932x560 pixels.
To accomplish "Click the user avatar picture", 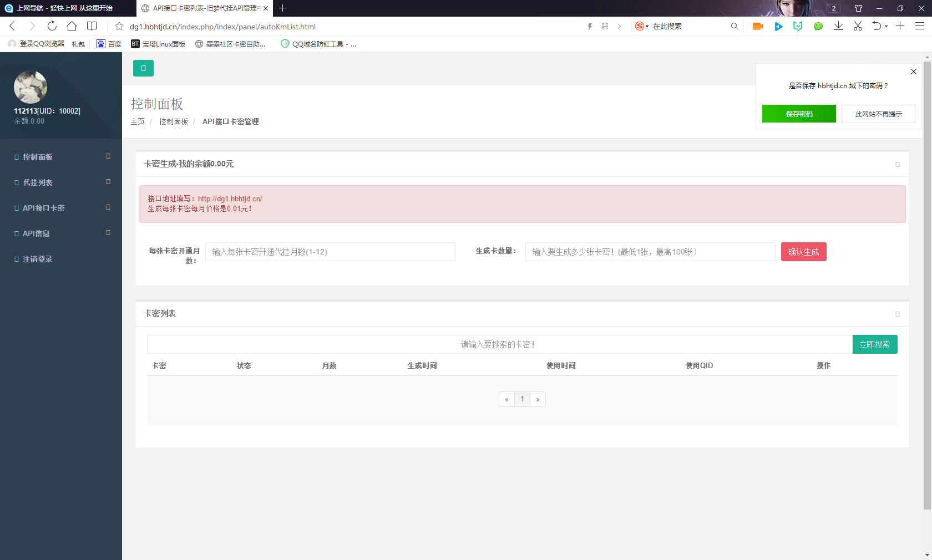I will [31, 87].
